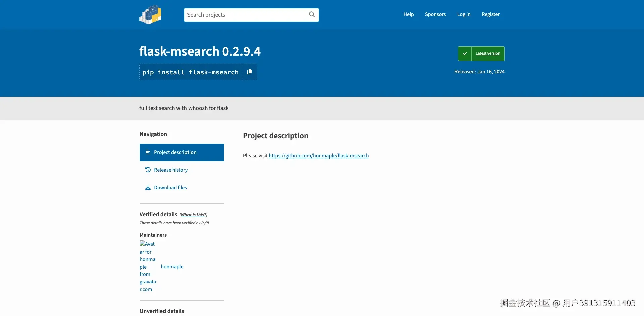Click the search magnifier icon
Viewport: 644px width, 316px height.
coord(312,15)
